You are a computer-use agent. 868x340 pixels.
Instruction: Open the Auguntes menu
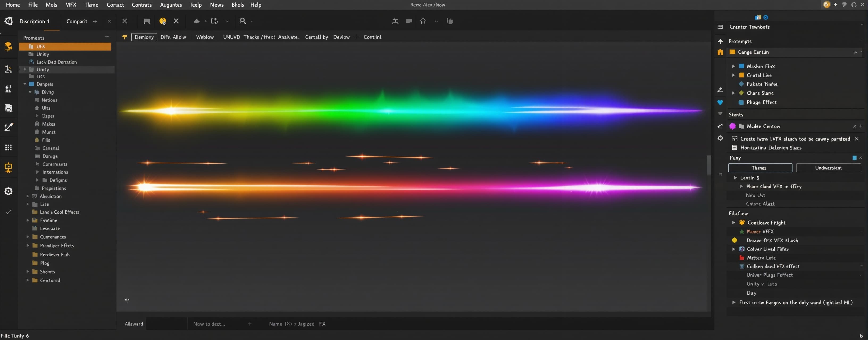click(x=171, y=5)
